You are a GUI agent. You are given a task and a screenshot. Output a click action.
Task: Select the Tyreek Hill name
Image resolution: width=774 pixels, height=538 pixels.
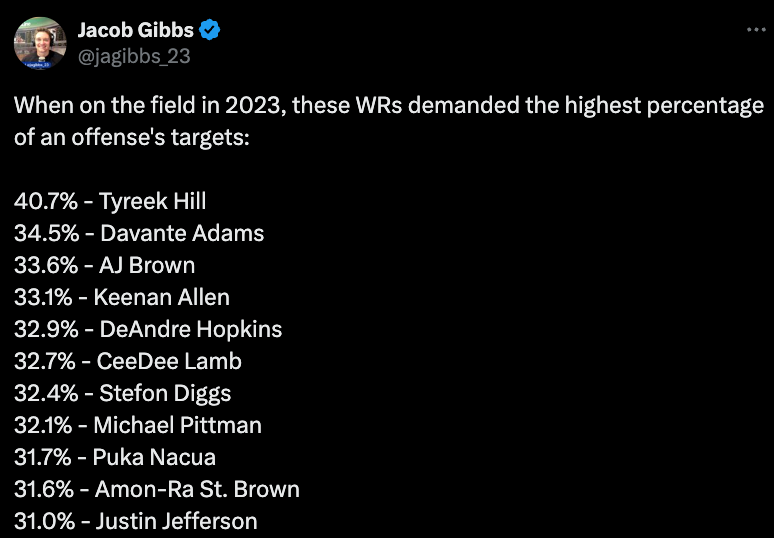153,201
